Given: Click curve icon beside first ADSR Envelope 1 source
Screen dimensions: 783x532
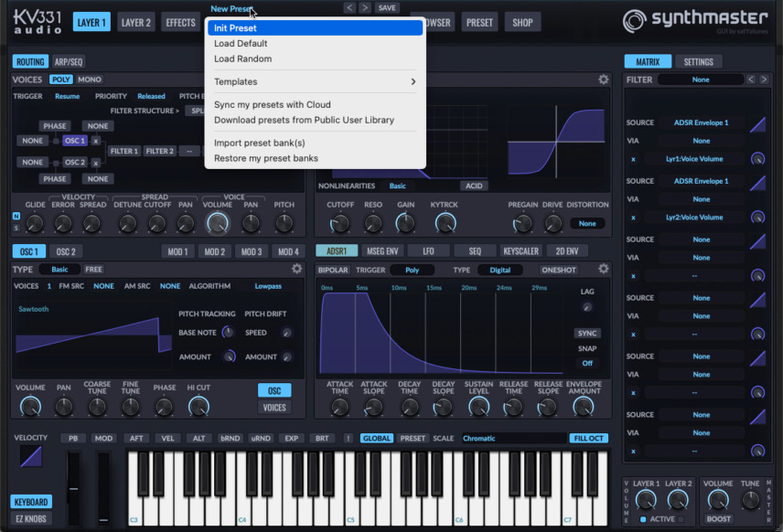Looking at the screenshot, I should point(757,123).
